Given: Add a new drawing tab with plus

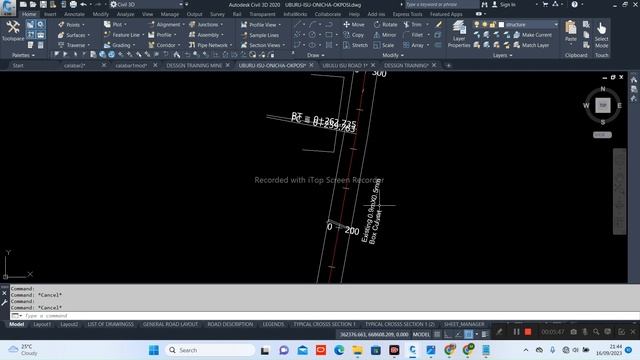Looking at the screenshot, I should click(448, 65).
